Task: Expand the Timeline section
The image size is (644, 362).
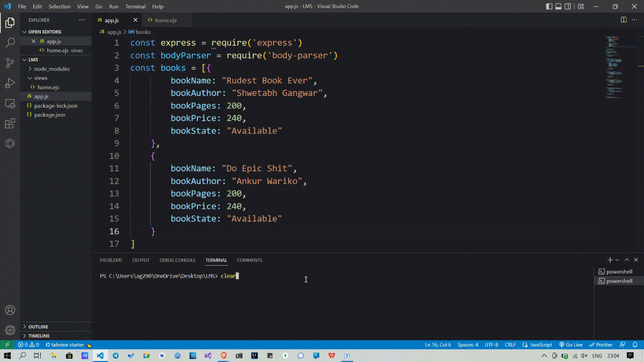Action: tap(56, 336)
